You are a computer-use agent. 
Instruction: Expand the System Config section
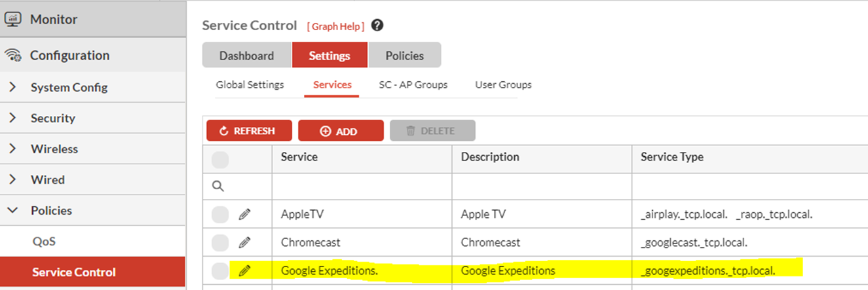point(12,87)
